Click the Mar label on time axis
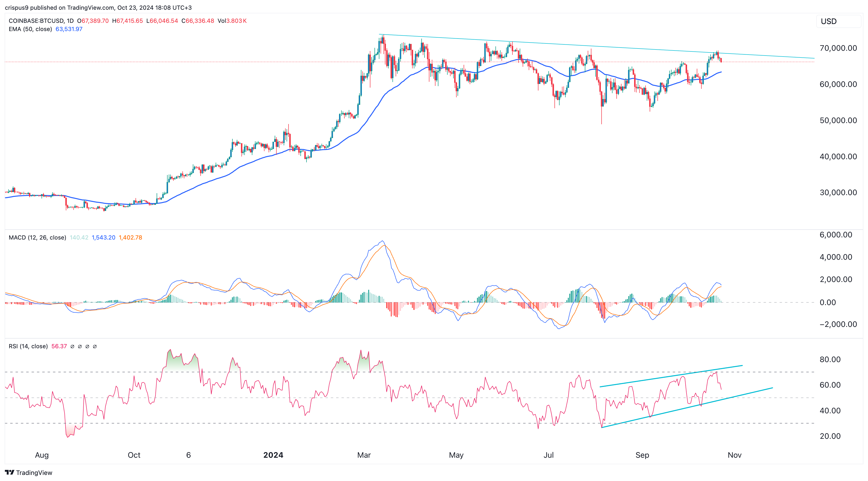Image resolution: width=868 pixels, height=481 pixels. pyautogui.click(x=364, y=456)
